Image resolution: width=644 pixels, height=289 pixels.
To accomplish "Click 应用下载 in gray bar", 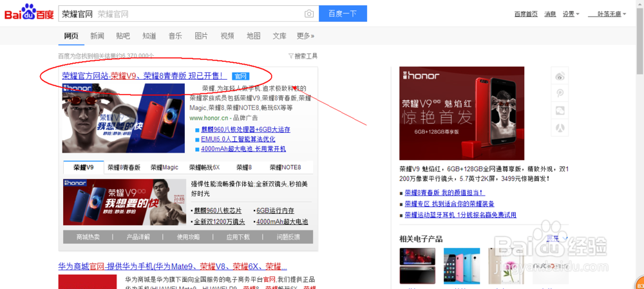I will pyautogui.click(x=238, y=237).
